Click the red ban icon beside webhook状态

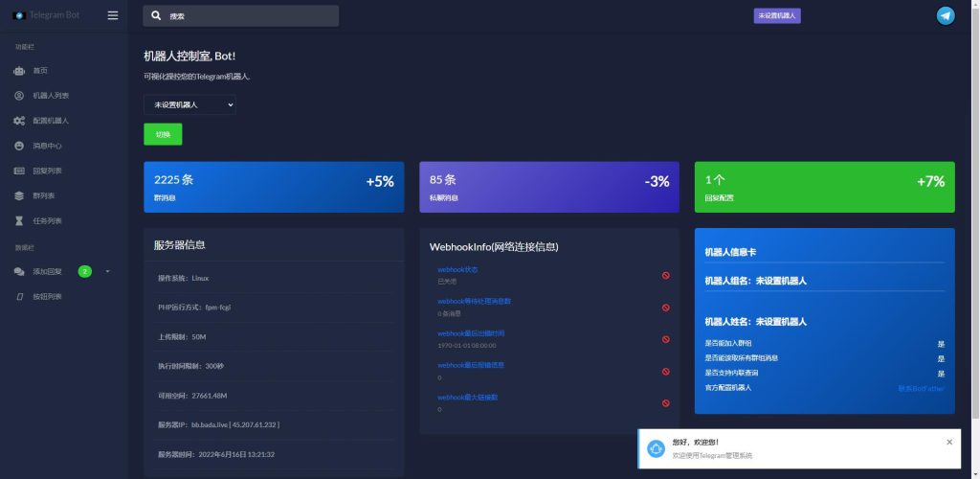pos(665,276)
